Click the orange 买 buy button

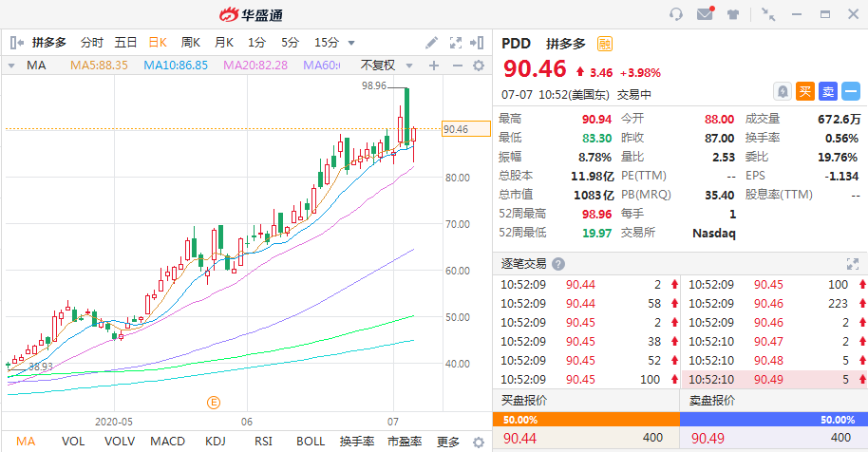(x=805, y=91)
